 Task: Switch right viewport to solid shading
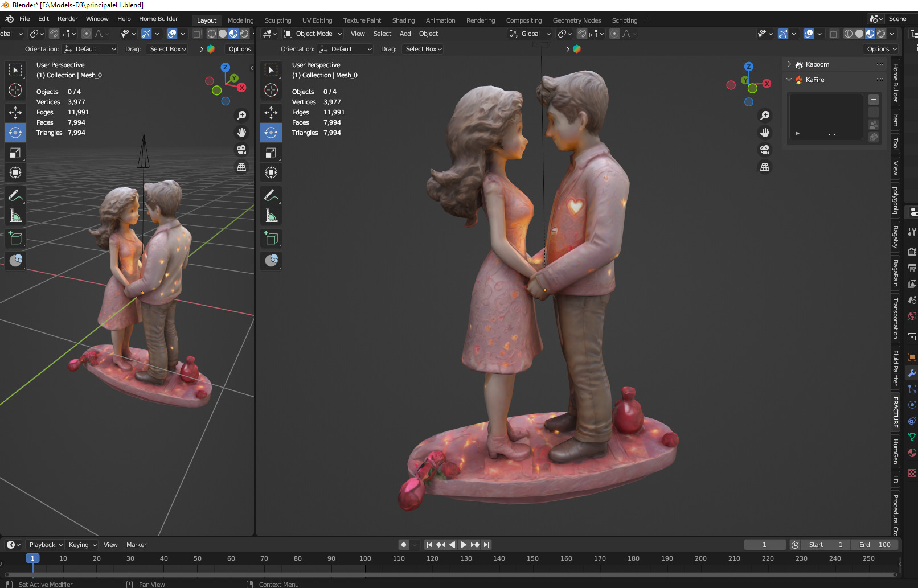point(859,34)
